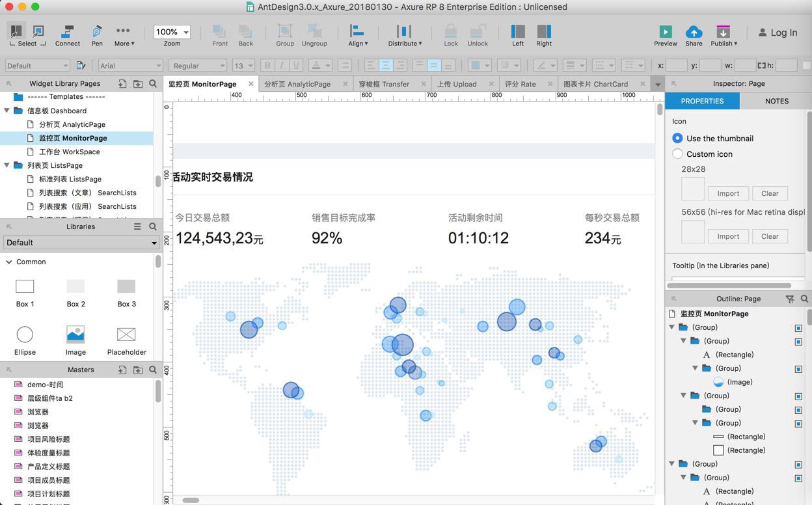Open the Default widget style dropdown
The height and width of the screenshot is (505, 812).
(38, 65)
